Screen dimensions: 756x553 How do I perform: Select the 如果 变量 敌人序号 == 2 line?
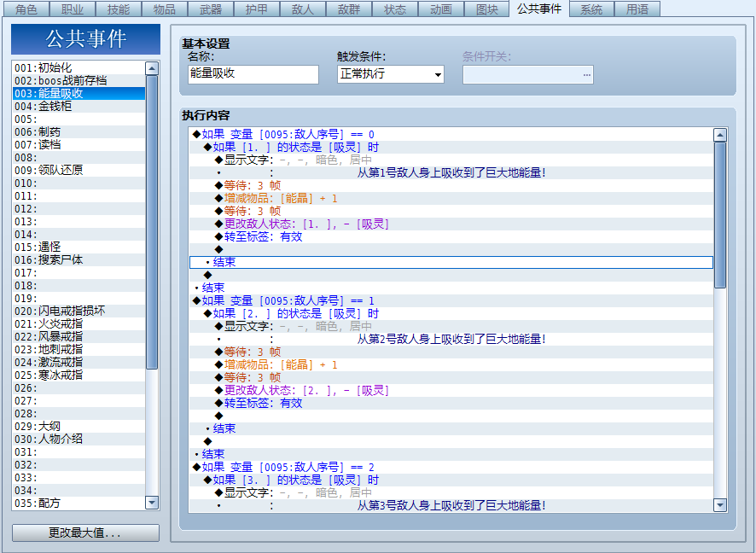[451, 467]
